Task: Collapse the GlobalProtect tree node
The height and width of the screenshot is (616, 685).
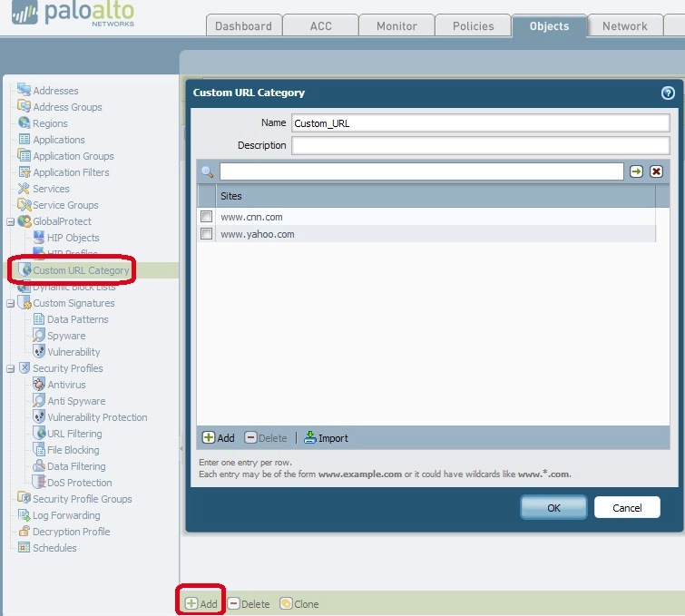Action: (11, 221)
